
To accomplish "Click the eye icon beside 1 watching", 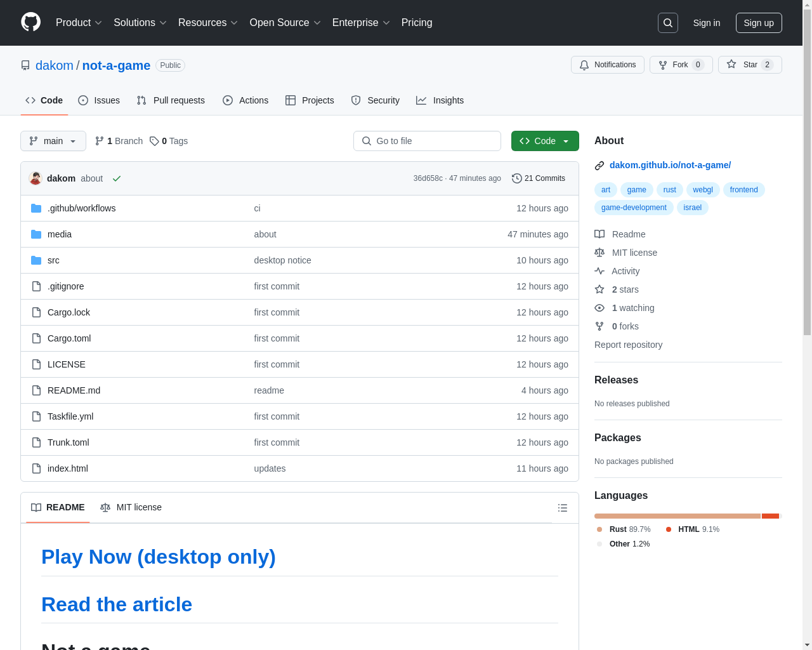I will [599, 308].
